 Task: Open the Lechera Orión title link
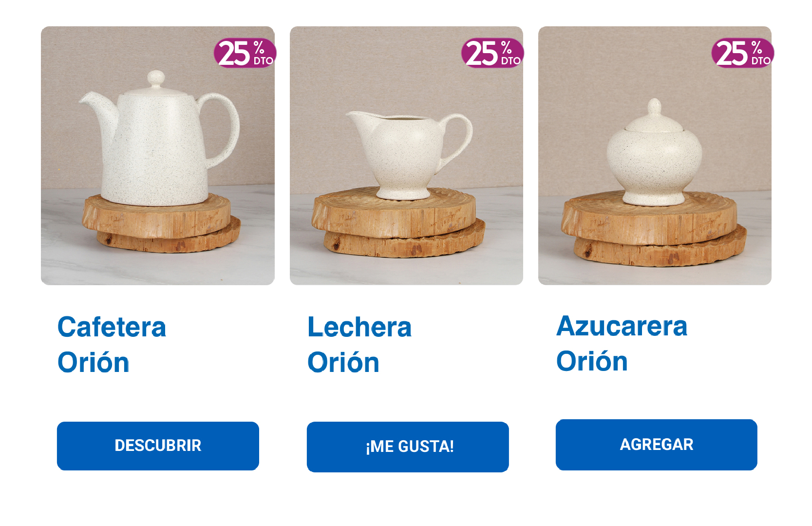359,344
